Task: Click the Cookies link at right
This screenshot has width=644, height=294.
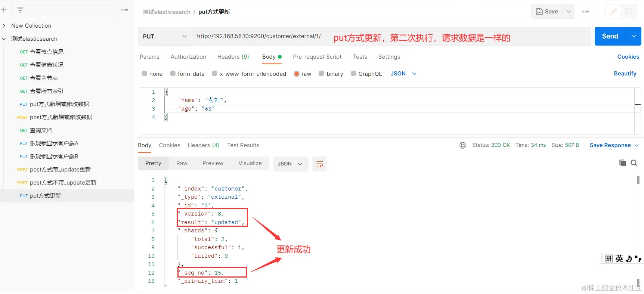Action: (x=628, y=57)
